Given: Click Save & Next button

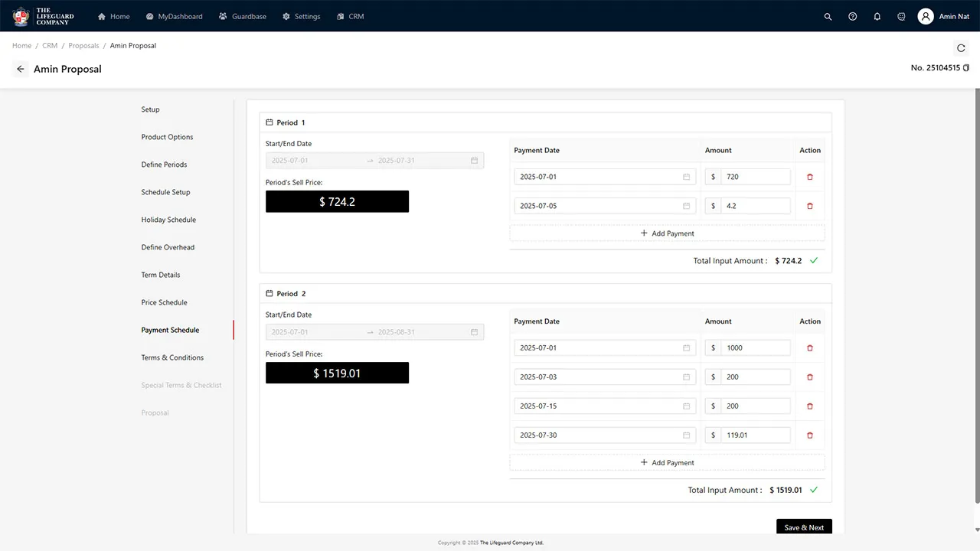Looking at the screenshot, I should [x=804, y=527].
